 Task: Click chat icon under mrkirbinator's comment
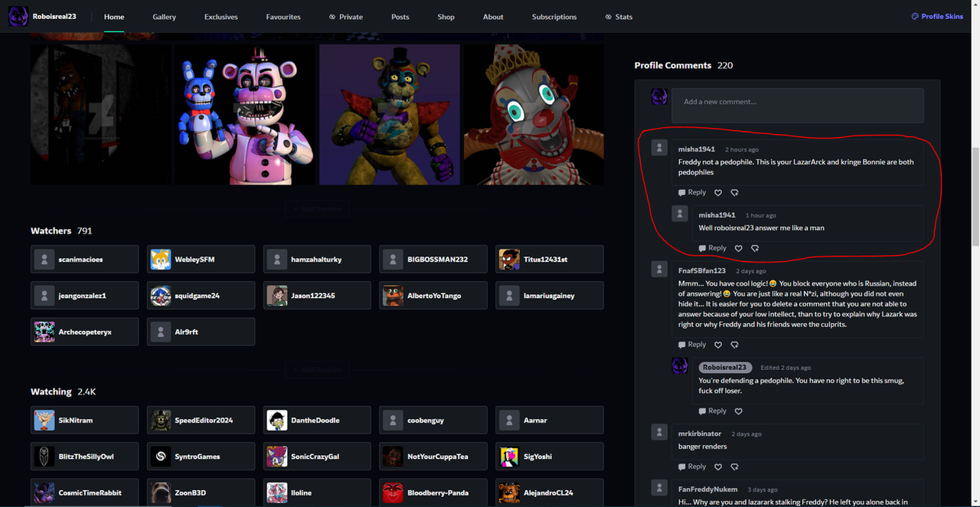coord(734,466)
